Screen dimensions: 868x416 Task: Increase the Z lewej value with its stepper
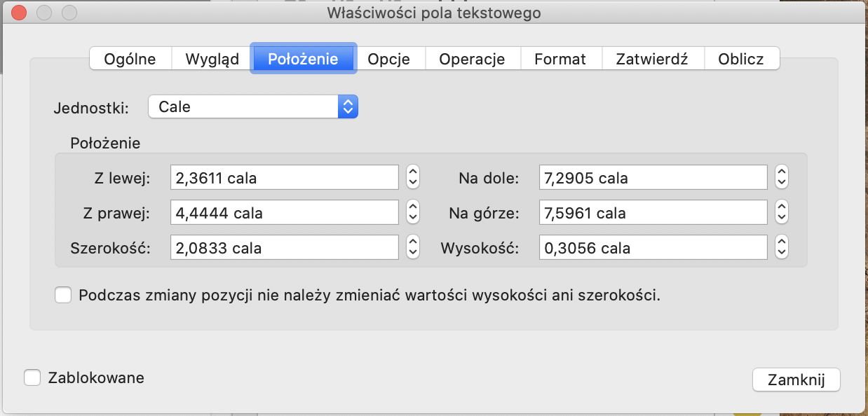[x=412, y=173]
